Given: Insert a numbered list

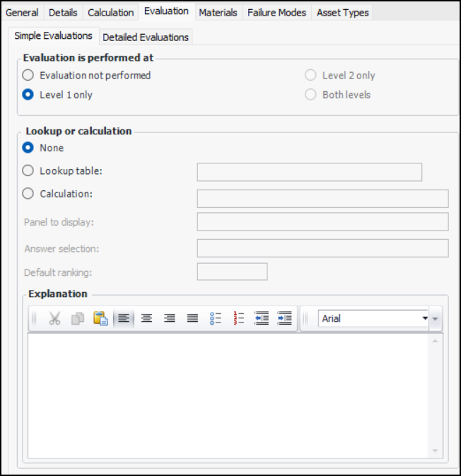Looking at the screenshot, I should point(239,318).
